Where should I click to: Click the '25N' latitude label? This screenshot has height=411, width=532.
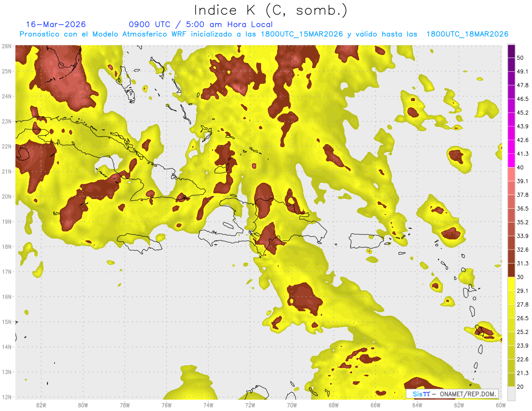[7, 71]
